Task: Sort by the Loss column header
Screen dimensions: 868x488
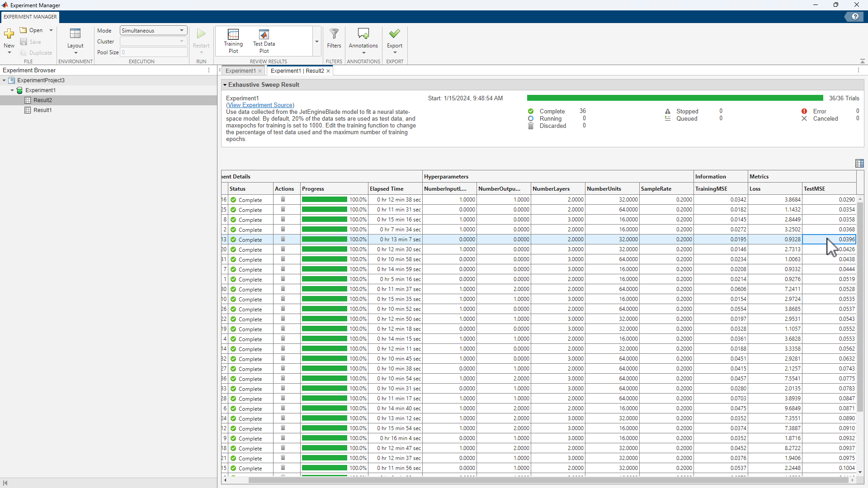Action: pyautogui.click(x=775, y=189)
